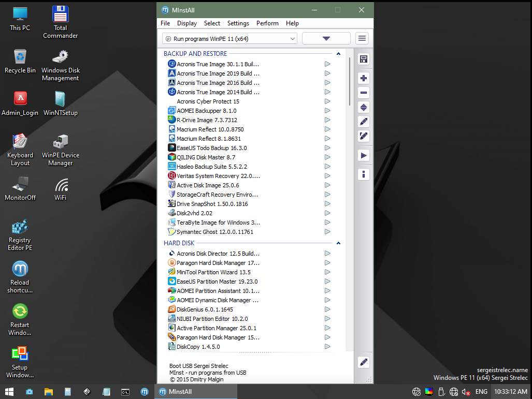Image resolution: width=532 pixels, height=399 pixels.
Task: Click run arrow beside Symantec Ghost 12.0.0.11761
Action: tap(327, 231)
